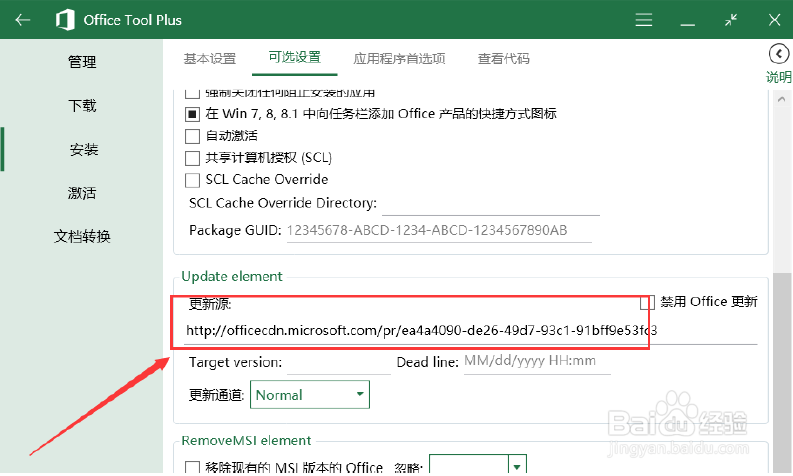Open the 文档转换 section

(x=82, y=236)
